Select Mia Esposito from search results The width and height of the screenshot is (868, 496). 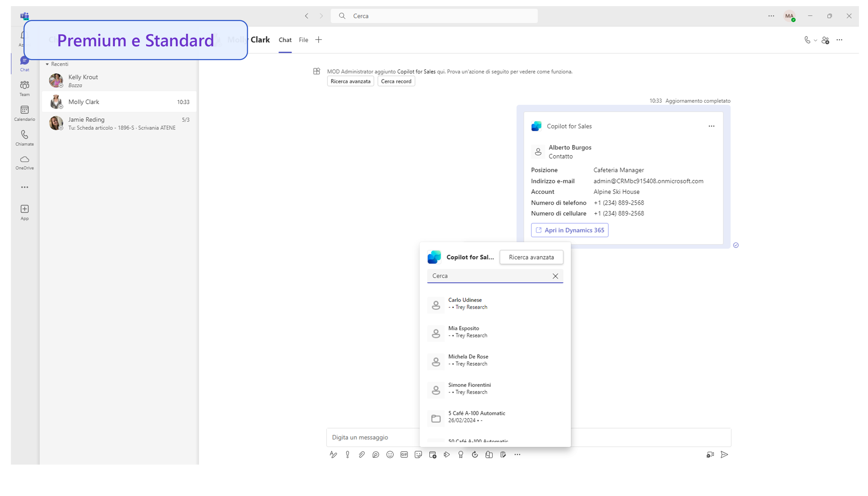click(463, 332)
